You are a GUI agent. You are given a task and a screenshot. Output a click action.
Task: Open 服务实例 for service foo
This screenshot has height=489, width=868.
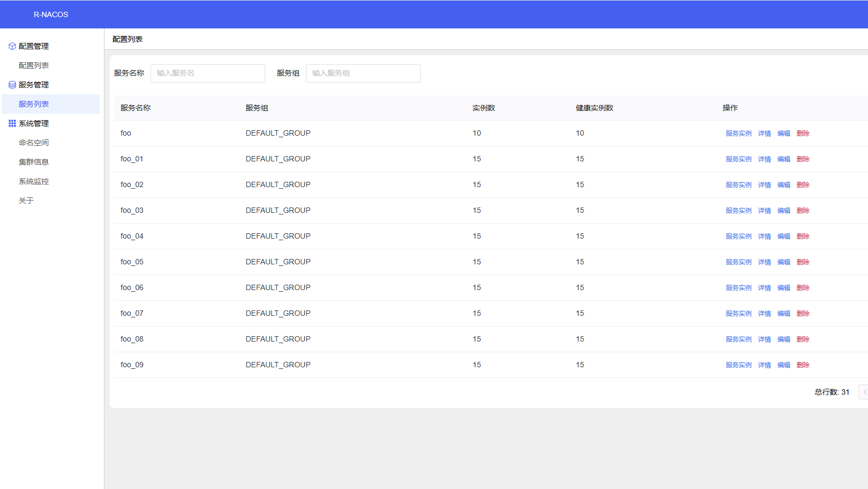tap(739, 134)
